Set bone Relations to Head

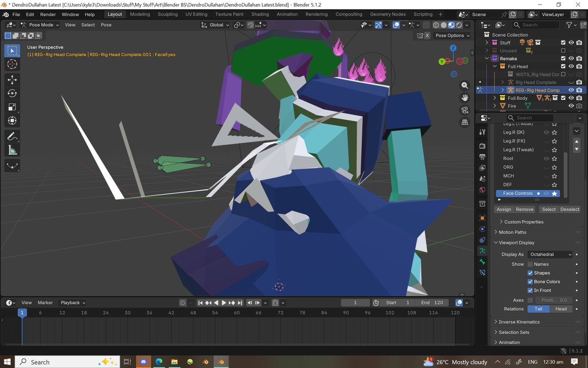[x=561, y=309]
